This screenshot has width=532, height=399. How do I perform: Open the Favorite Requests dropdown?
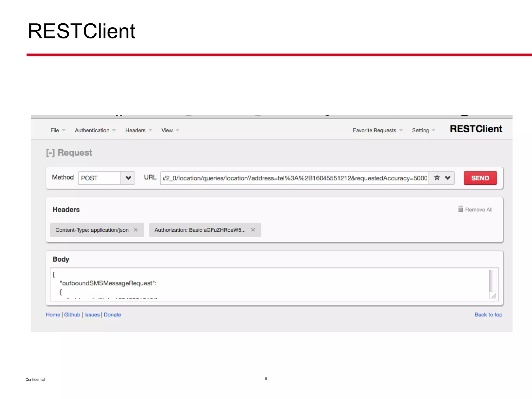coord(377,130)
